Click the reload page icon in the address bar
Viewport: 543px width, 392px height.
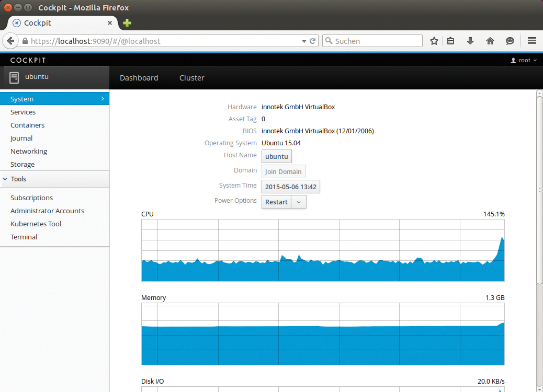tap(312, 41)
